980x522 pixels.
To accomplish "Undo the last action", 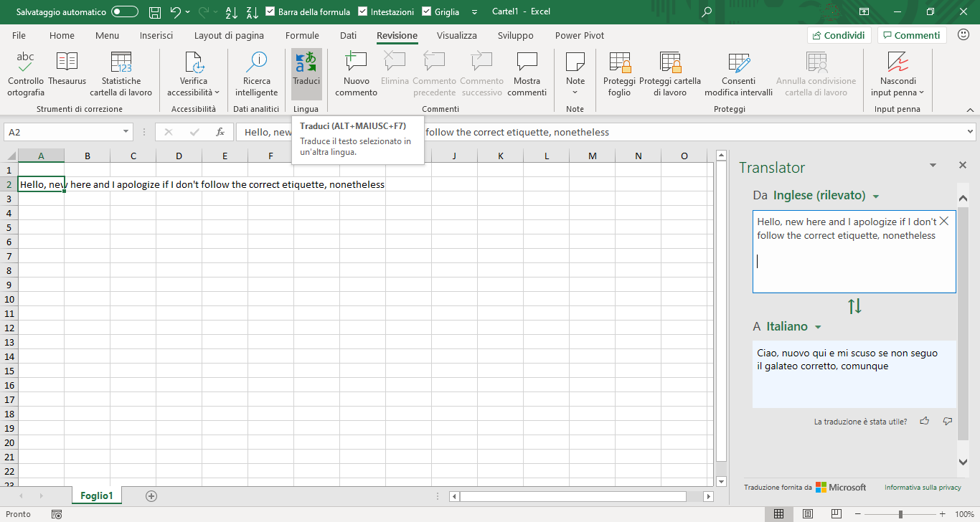I will [176, 12].
